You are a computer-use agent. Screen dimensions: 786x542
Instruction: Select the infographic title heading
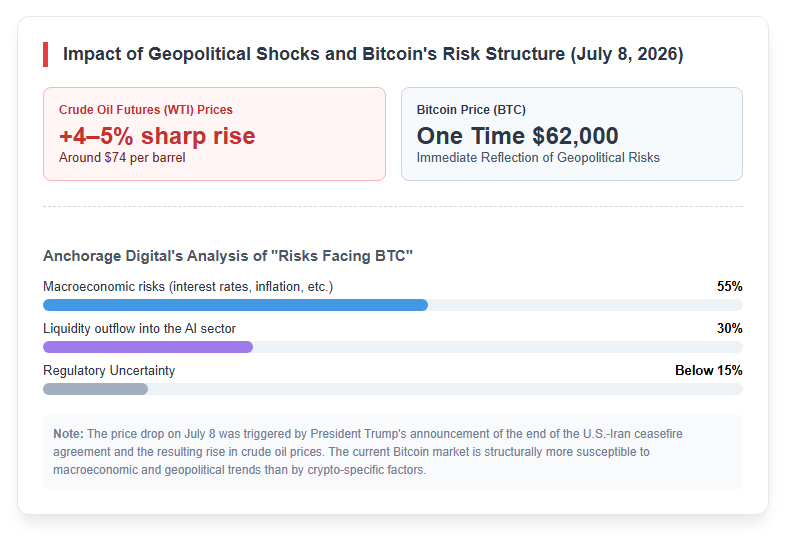(x=373, y=54)
